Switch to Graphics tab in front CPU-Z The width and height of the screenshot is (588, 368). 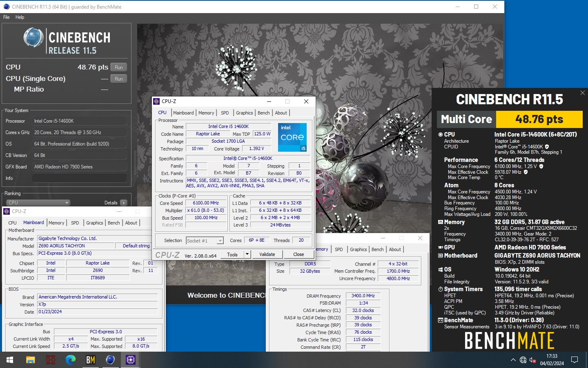click(245, 113)
